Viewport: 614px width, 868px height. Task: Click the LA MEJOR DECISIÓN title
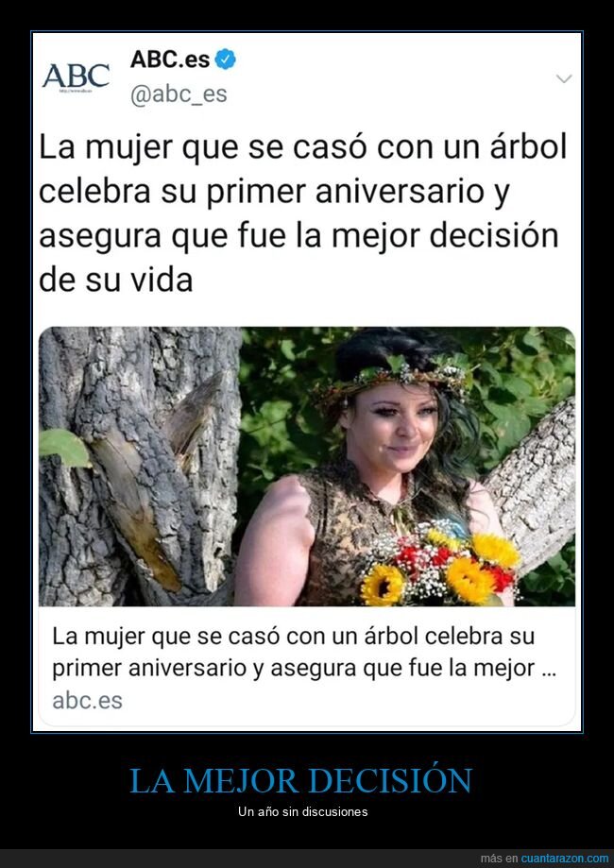click(x=301, y=780)
